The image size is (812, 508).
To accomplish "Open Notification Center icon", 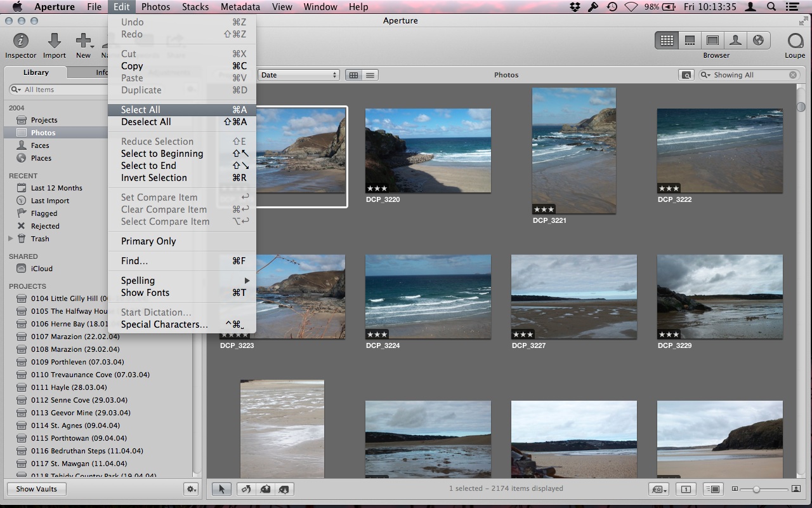I will point(793,7).
